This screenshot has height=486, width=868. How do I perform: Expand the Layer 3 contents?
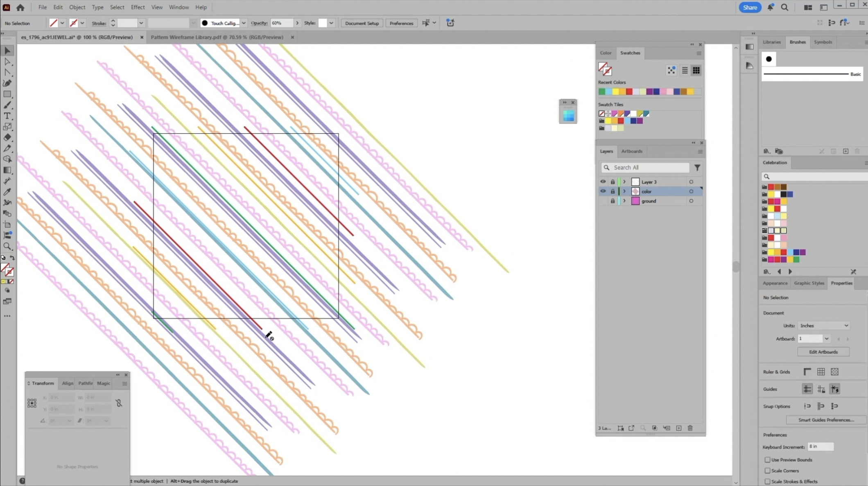coord(624,182)
